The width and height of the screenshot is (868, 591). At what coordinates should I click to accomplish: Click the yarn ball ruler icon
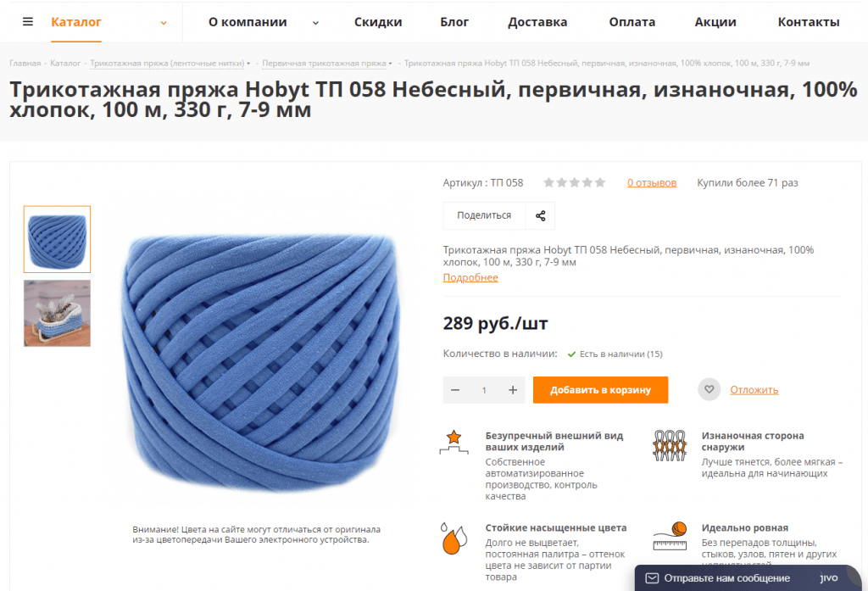[670, 536]
